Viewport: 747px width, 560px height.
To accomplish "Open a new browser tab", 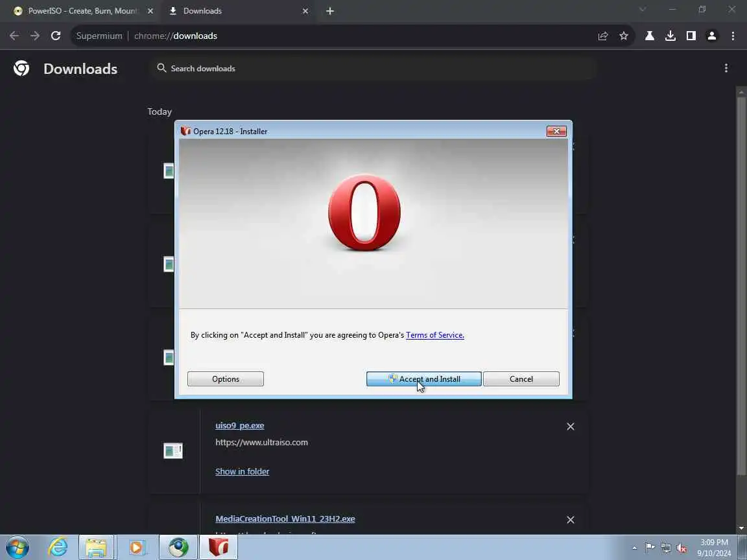I will coord(330,11).
